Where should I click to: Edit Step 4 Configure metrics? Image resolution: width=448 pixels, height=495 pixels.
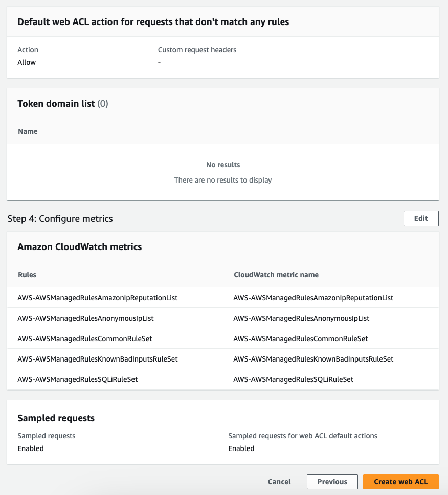pos(421,218)
